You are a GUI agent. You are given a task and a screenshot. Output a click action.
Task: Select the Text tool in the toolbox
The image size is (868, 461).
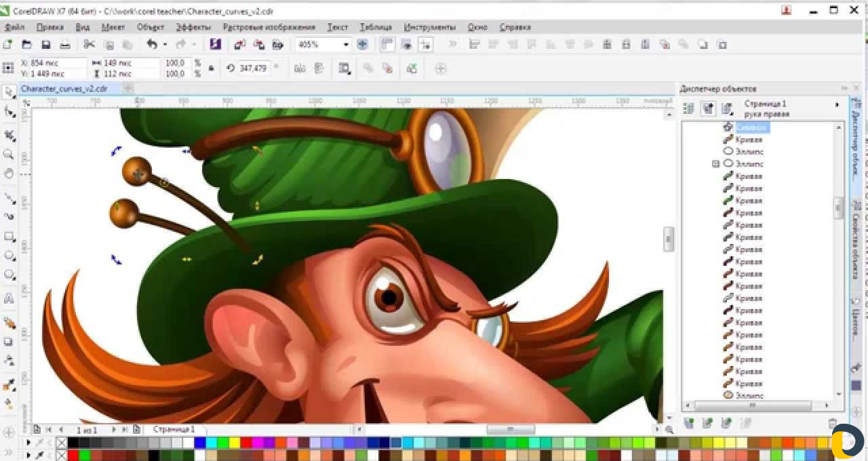(9, 298)
